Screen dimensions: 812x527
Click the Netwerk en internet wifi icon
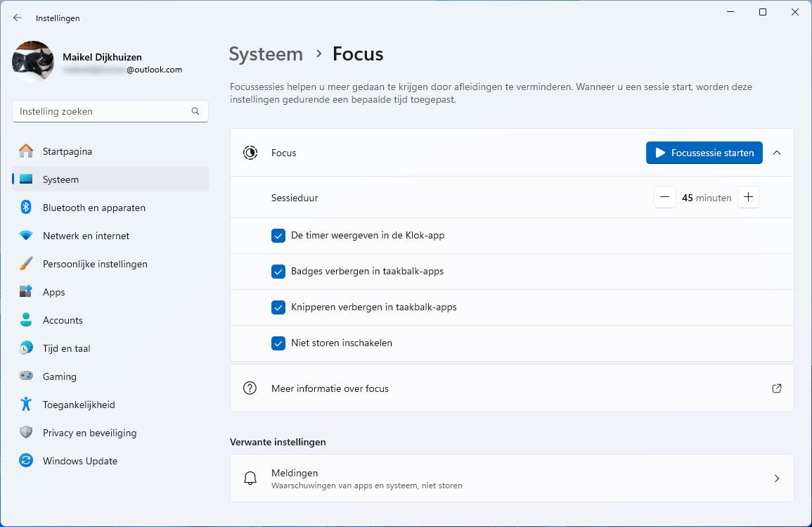(x=26, y=236)
